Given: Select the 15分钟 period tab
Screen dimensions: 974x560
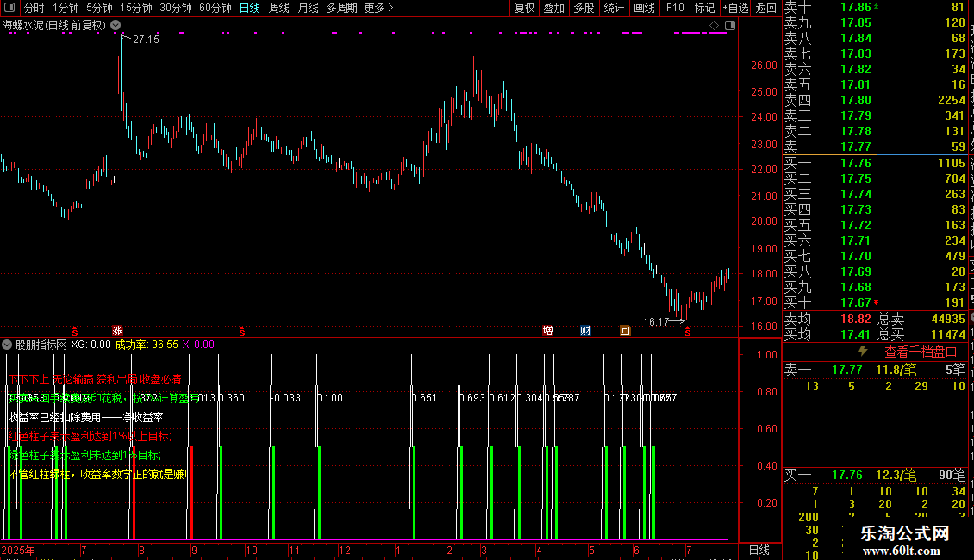Looking at the screenshot, I should [136, 8].
